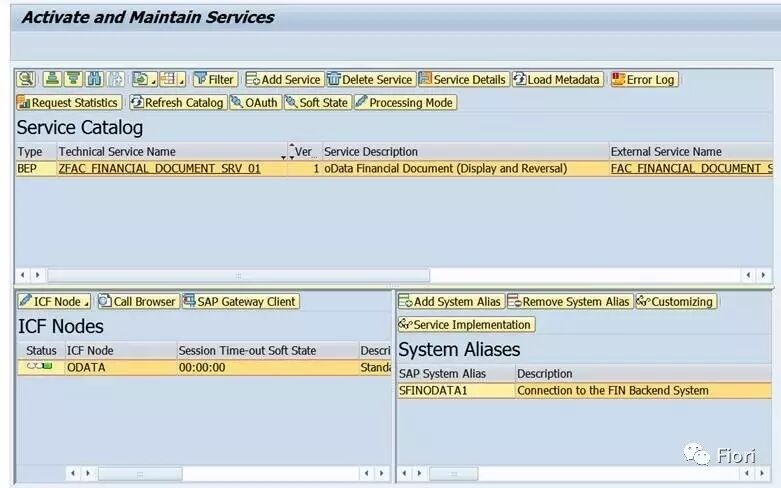Open the Find binoculars icon
This screenshot has width=781, height=488.
pos(94,79)
